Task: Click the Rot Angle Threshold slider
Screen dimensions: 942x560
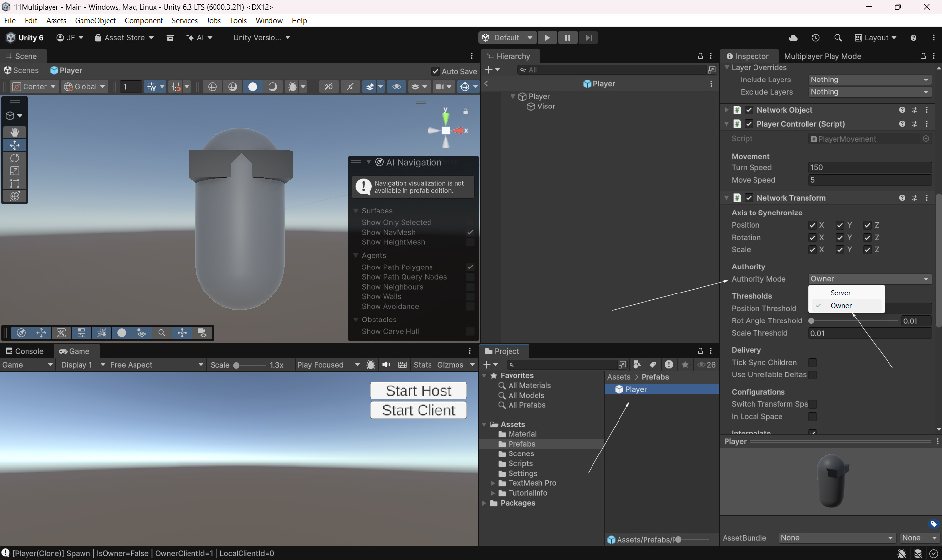Action: pos(854,321)
